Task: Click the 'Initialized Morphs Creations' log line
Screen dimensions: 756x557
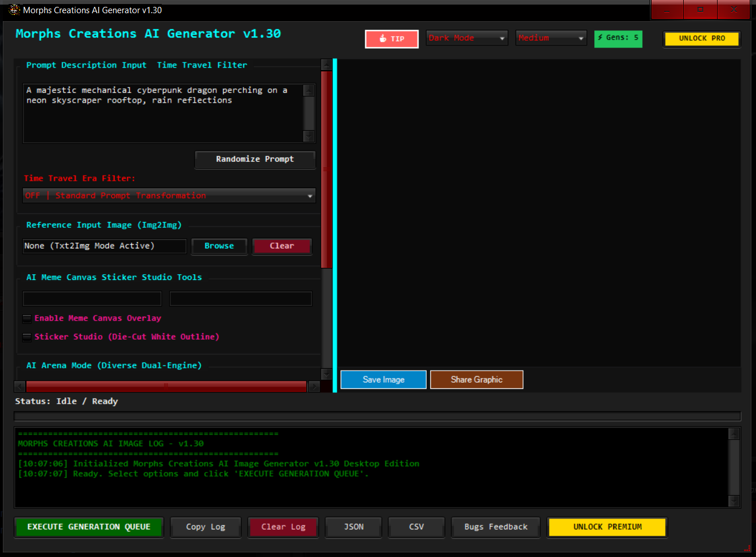Action: pyautogui.click(x=219, y=463)
